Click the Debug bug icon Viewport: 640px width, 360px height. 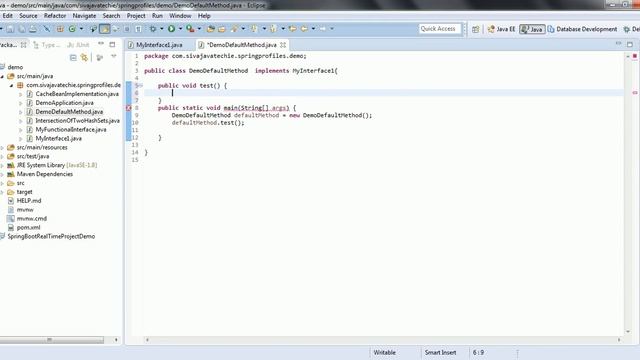pos(153,29)
